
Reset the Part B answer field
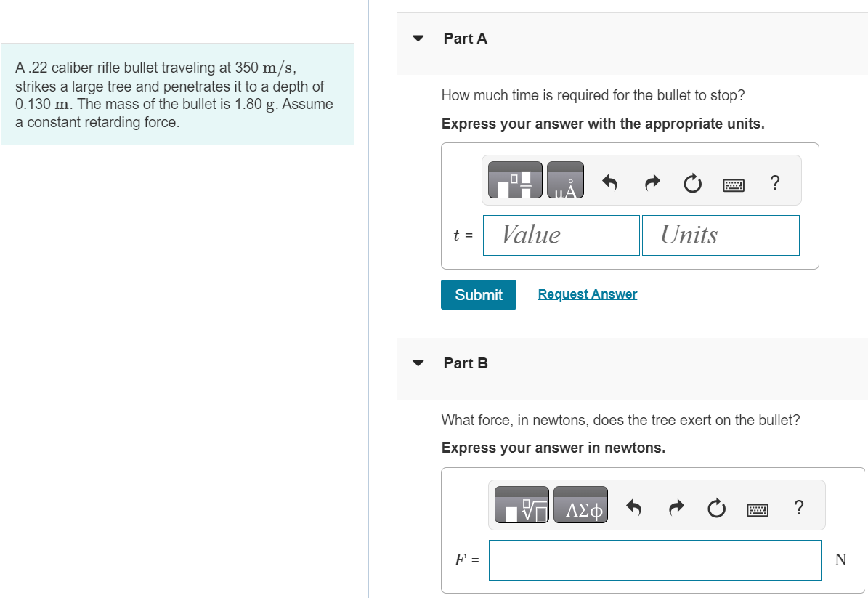pyautogui.click(x=716, y=508)
